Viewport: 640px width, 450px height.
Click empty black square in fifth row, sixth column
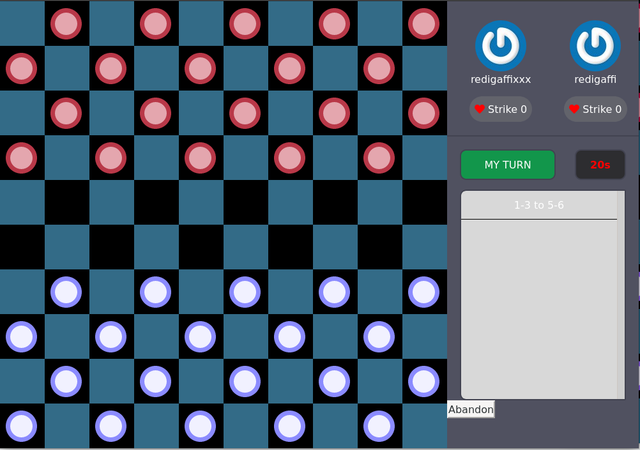tap(246, 203)
